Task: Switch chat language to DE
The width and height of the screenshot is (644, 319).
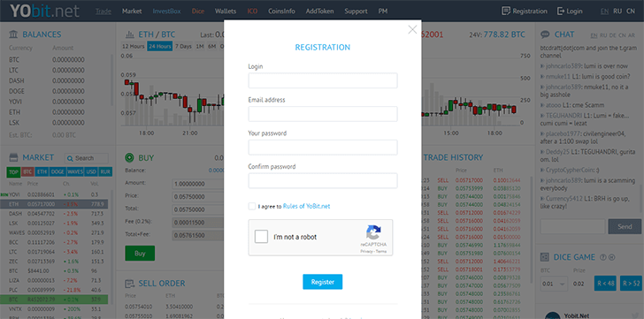Action: (613, 35)
